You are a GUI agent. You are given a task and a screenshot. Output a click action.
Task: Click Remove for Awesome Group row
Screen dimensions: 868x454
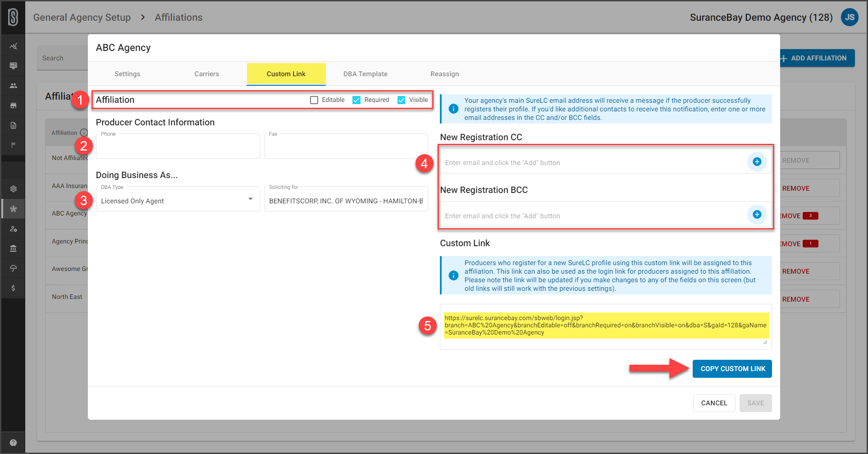809,271
